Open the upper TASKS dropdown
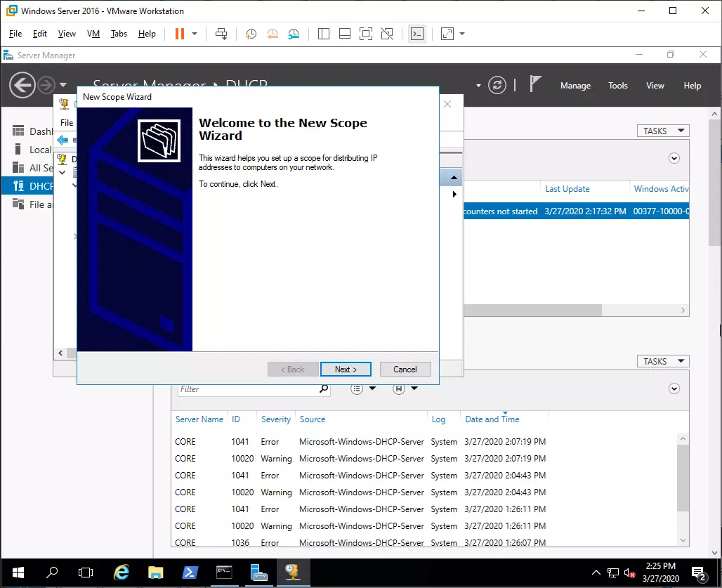722x588 pixels. tap(662, 131)
